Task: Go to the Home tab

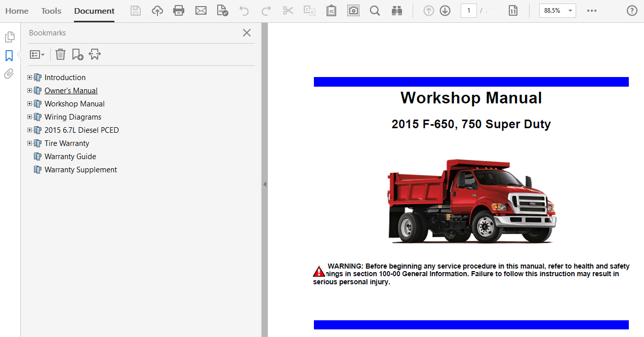Action: tap(17, 11)
